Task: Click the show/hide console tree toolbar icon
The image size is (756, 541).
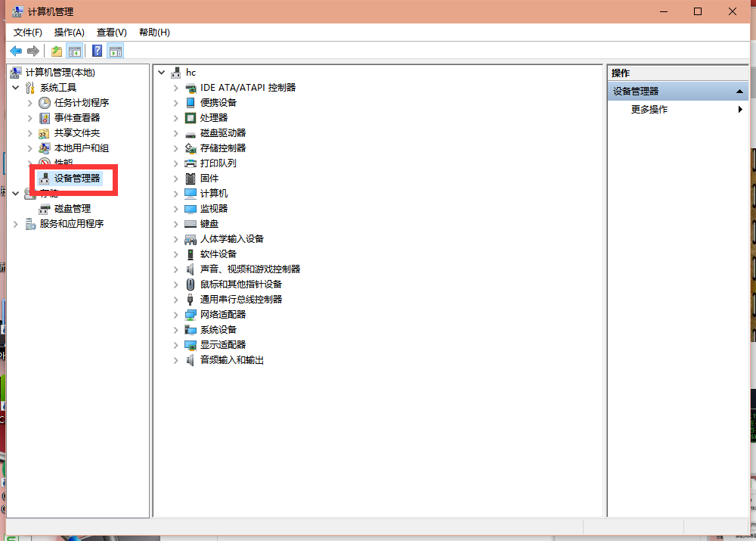Action: click(74, 50)
